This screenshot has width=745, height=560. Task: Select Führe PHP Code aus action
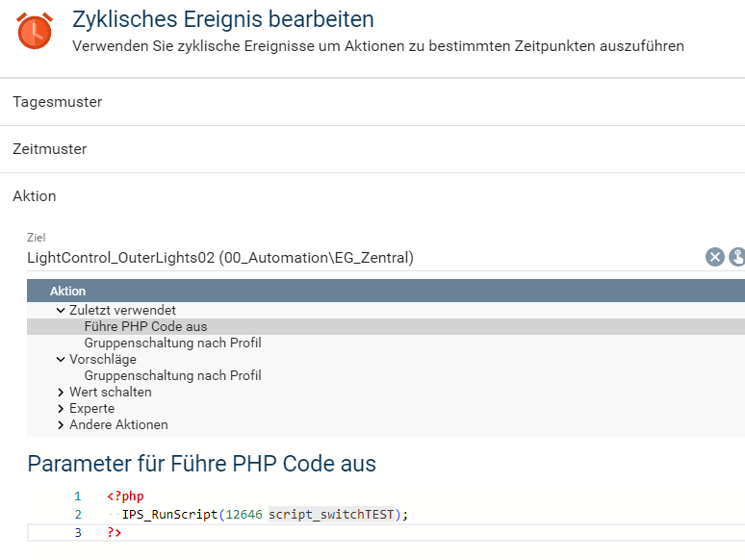386,327
